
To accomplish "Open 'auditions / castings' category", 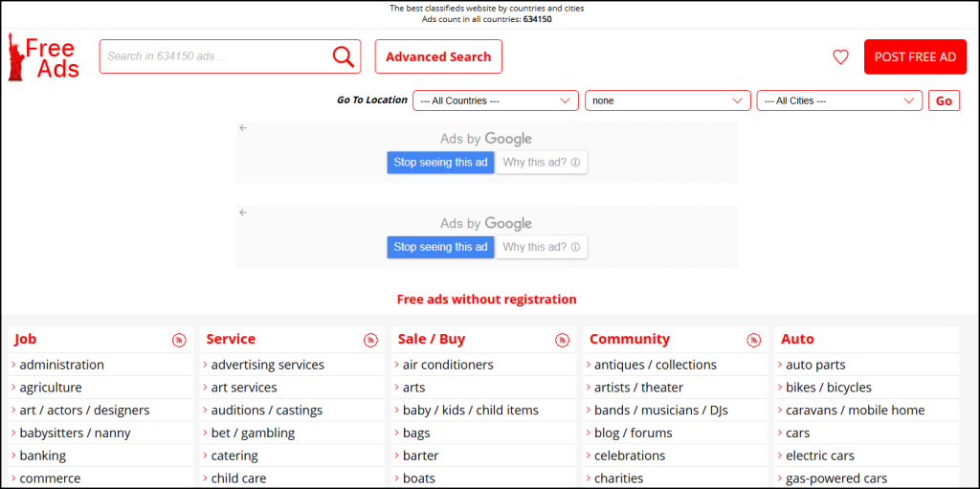I will 267,411.
